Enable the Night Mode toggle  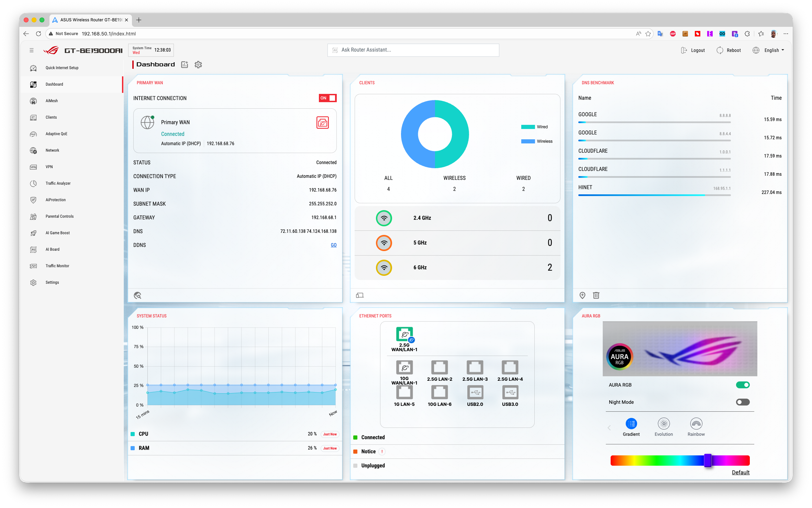pos(742,402)
